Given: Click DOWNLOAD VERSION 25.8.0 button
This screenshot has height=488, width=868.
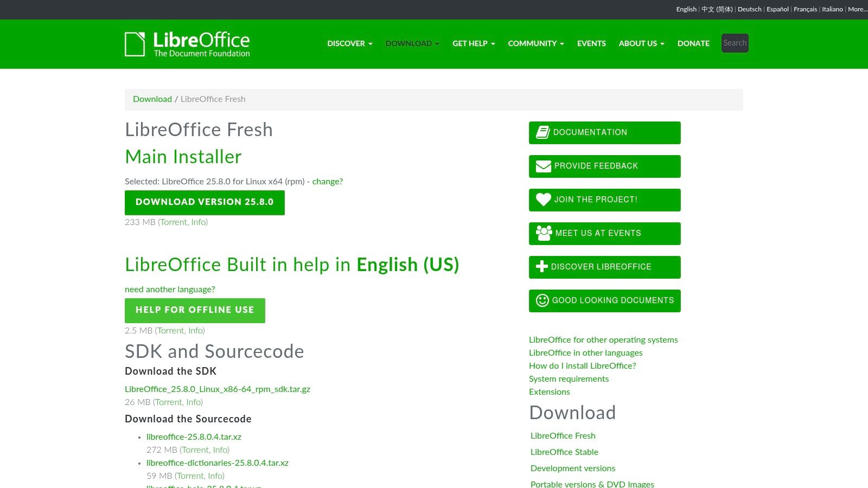Looking at the screenshot, I should click(205, 202).
